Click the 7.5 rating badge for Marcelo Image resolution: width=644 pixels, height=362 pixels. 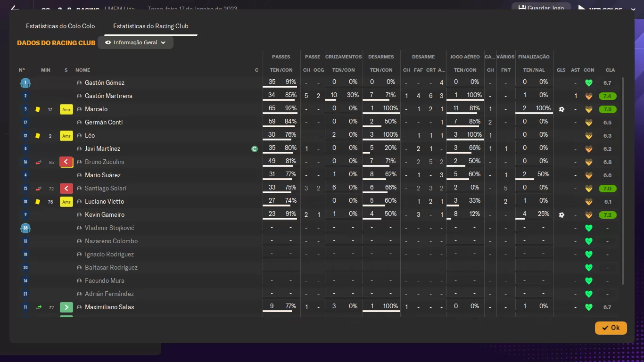[608, 109]
